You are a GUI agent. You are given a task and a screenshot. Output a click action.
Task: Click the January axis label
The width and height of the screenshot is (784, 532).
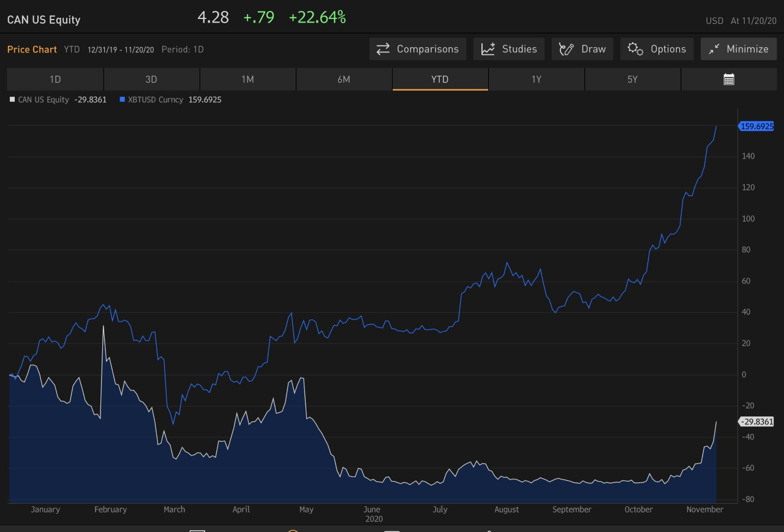(x=45, y=509)
